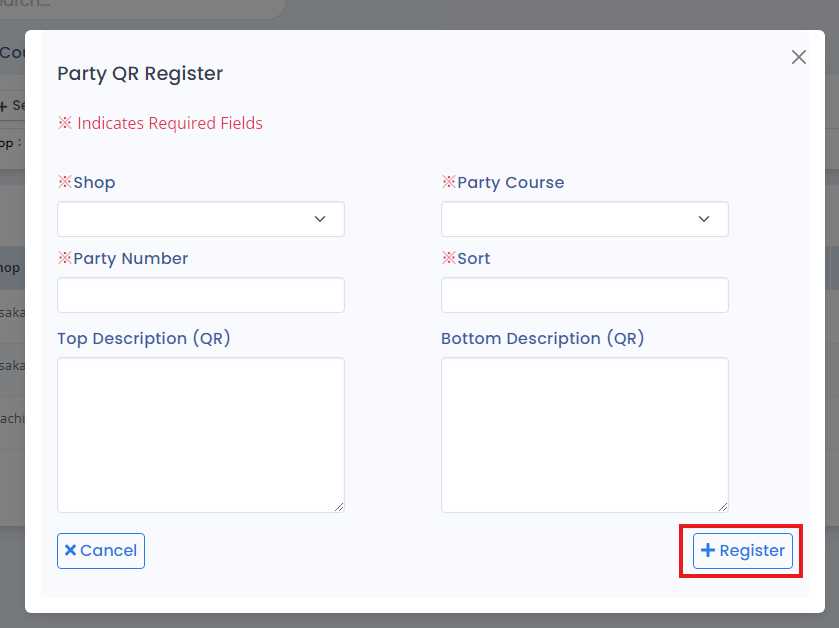Select the Bottom Description (QR) text area
Screen dimensions: 839x628
584,434
